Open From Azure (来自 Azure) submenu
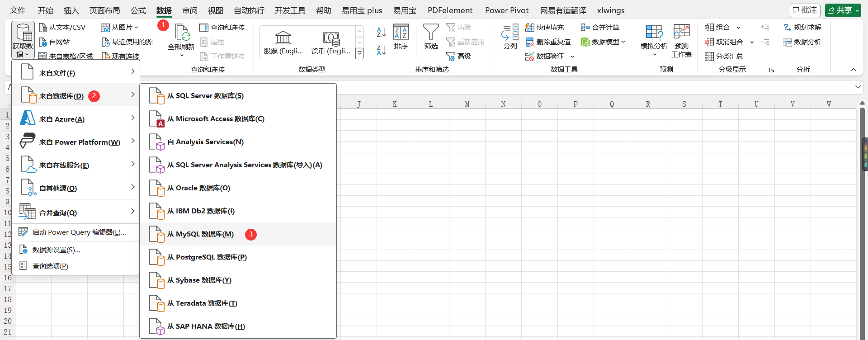The image size is (868, 340). tap(76, 118)
